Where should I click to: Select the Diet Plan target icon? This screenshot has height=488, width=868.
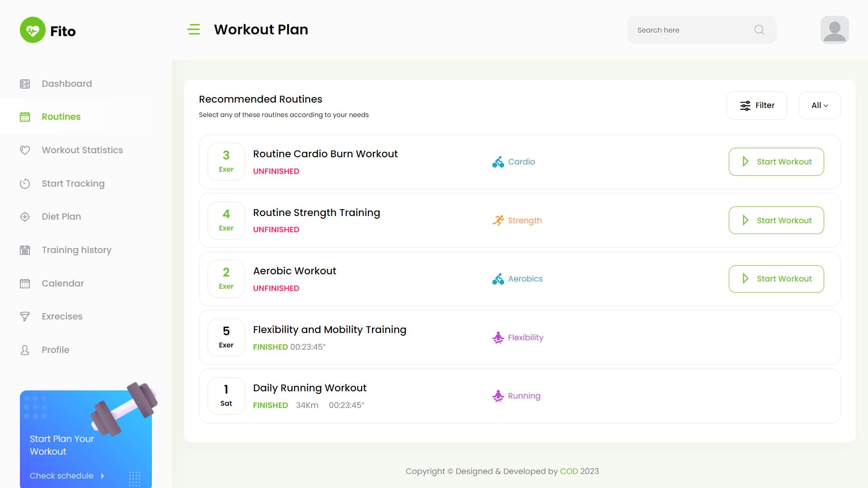pos(25,216)
